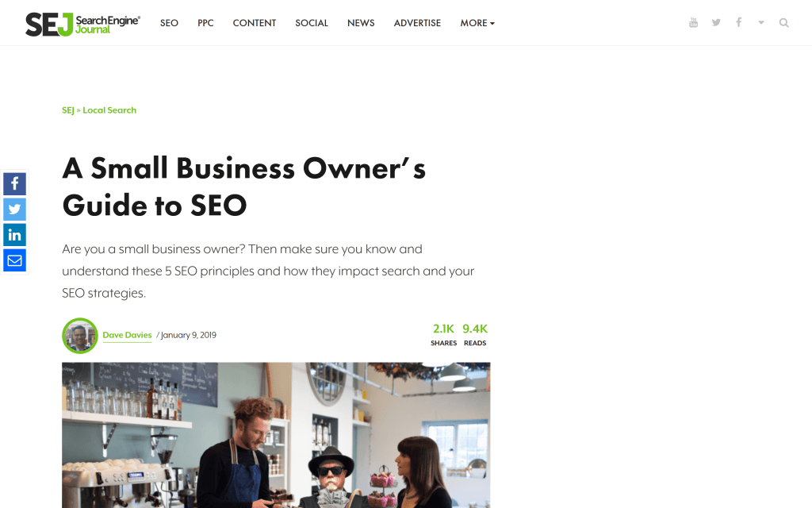This screenshot has height=508, width=812.
Task: Open the NEWS section
Action: tap(361, 23)
